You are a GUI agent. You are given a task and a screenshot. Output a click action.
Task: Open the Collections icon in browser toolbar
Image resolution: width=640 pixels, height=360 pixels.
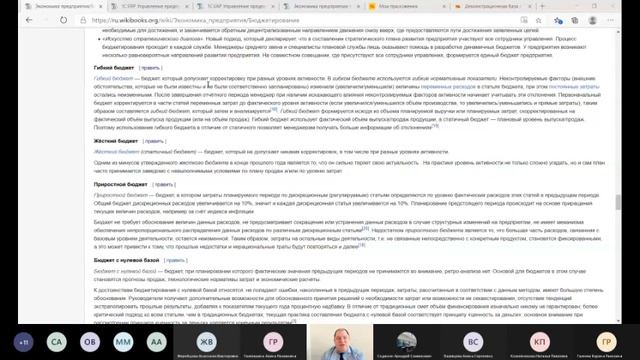pos(575,20)
